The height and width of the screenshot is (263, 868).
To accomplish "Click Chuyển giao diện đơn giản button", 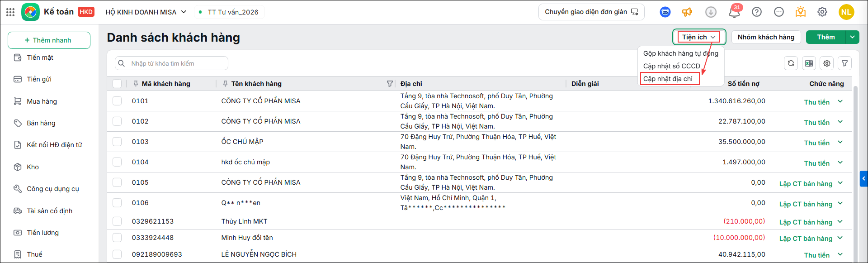I will pos(591,12).
